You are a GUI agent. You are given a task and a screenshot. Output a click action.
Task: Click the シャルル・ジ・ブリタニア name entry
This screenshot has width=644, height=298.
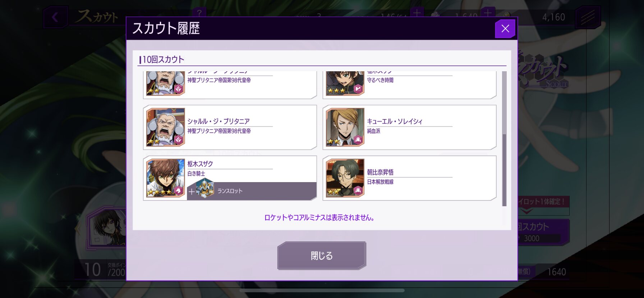[x=230, y=127]
